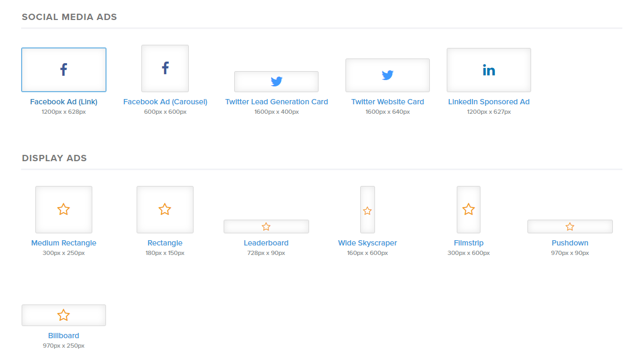
Task: Open the LinkedIn Sponsored Ad text link
Action: 489,102
